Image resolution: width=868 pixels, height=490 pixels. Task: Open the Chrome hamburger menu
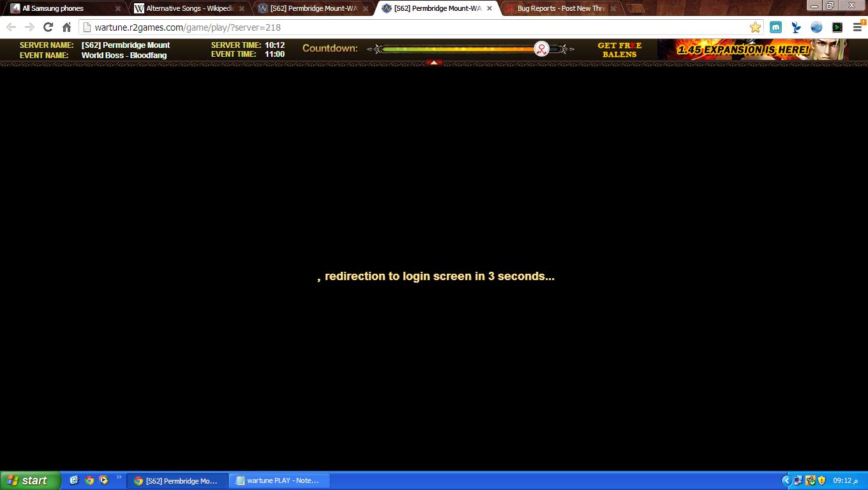coord(858,27)
